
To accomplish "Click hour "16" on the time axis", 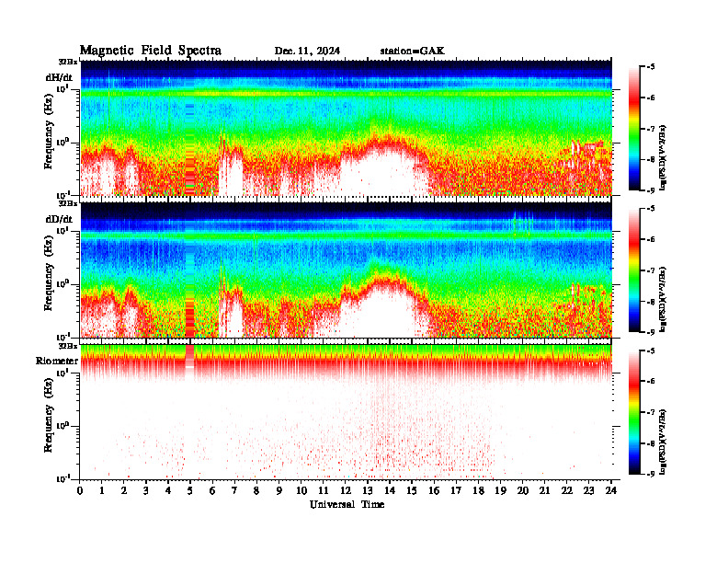I will [434, 490].
